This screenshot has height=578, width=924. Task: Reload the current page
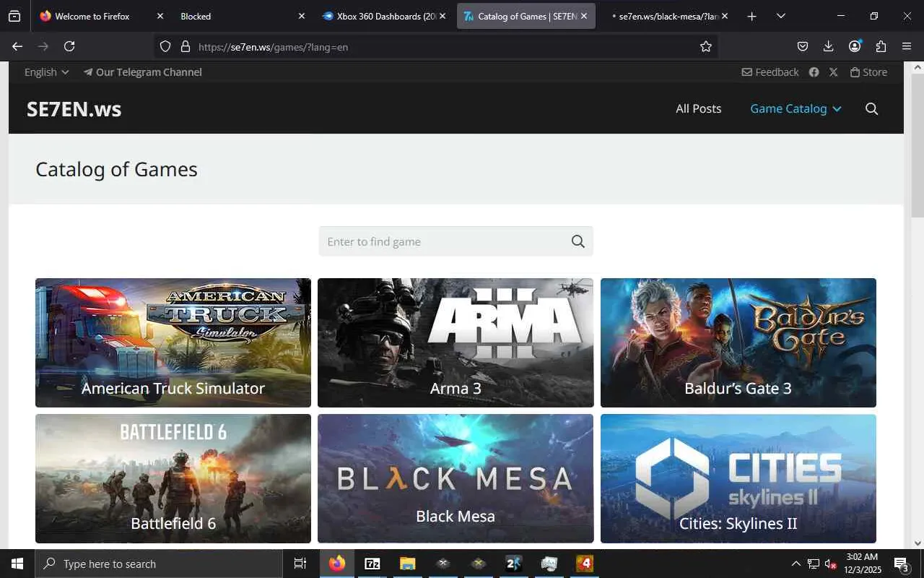69,46
